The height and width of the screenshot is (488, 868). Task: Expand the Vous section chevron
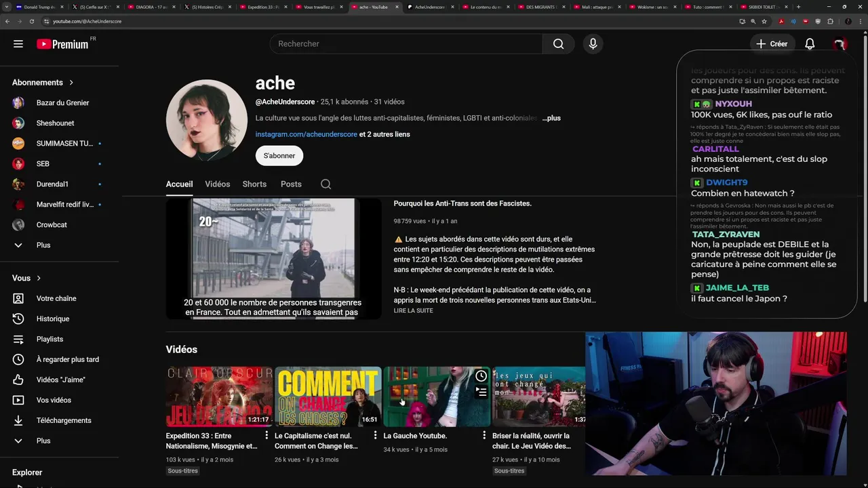coord(39,279)
